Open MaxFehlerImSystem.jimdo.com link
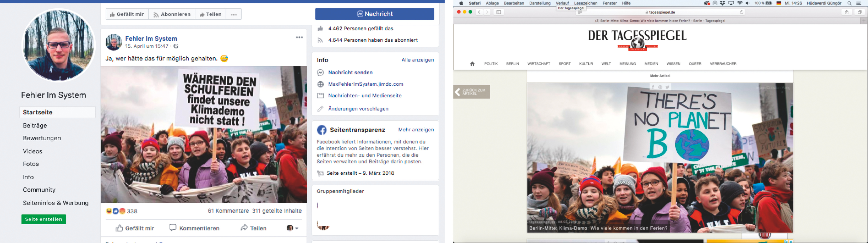Screen dimensions: 868x243 (x=365, y=84)
